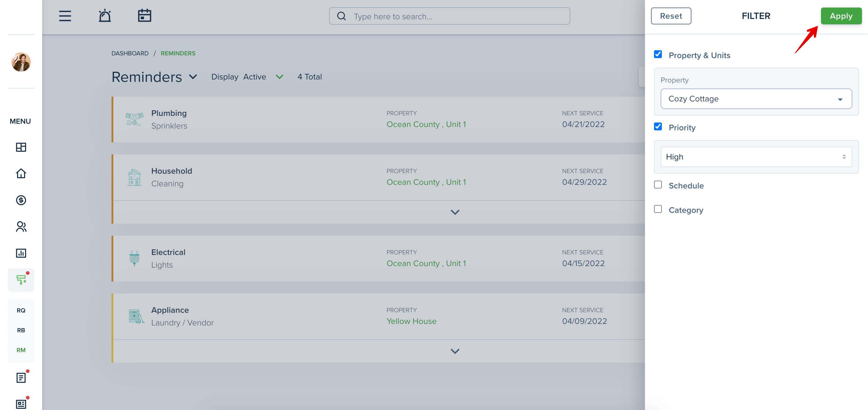Click the Cleaning subtitle text
The height and width of the screenshot is (410, 868).
167,184
